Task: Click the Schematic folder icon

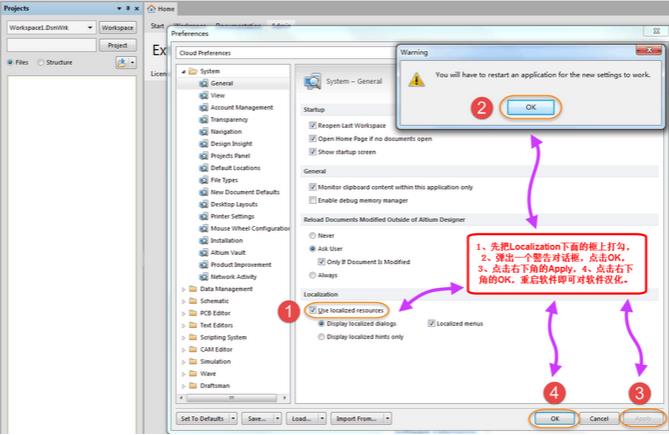Action: pyautogui.click(x=193, y=301)
